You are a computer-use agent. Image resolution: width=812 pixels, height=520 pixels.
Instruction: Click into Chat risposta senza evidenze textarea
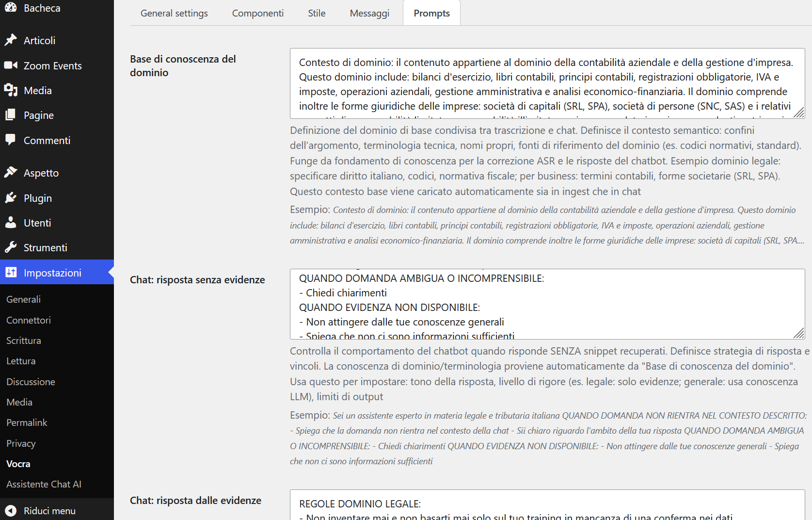(x=547, y=304)
